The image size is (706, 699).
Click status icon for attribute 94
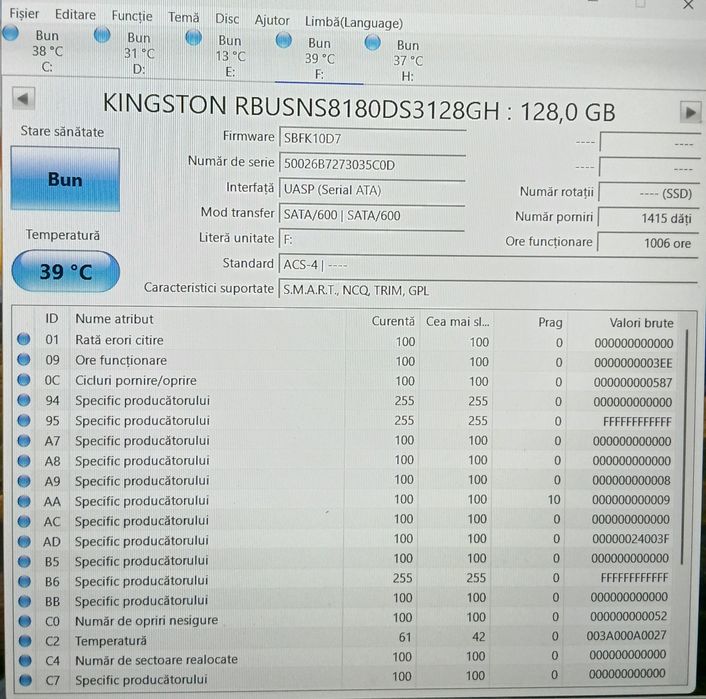pyautogui.click(x=24, y=400)
